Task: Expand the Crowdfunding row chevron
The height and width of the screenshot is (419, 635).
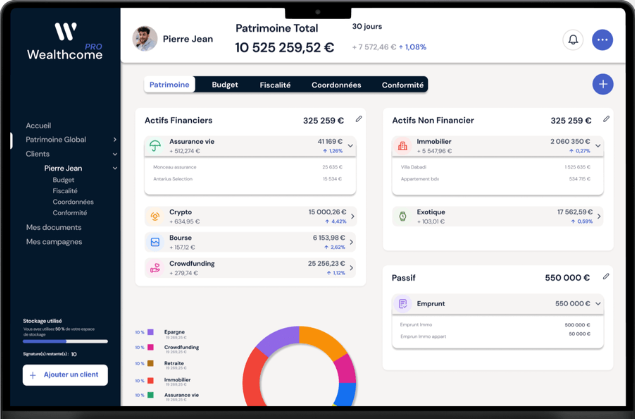Action: pyautogui.click(x=351, y=268)
